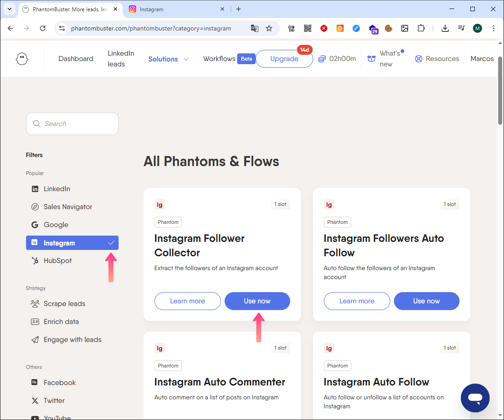The image size is (504, 420).
Task: Open the orange globe extension icon
Action: click(340, 28)
